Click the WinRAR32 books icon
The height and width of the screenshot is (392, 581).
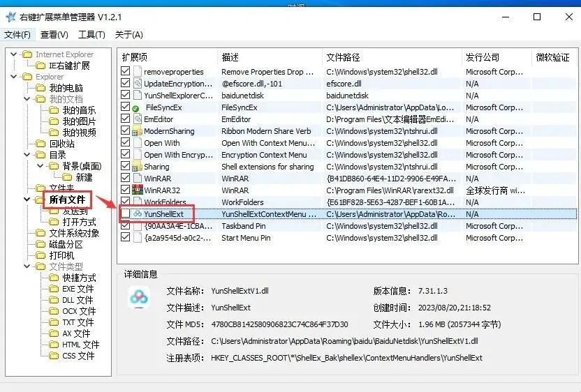coord(138,190)
